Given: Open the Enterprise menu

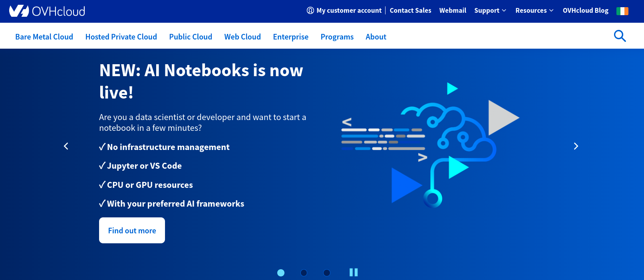Looking at the screenshot, I should pos(291,37).
